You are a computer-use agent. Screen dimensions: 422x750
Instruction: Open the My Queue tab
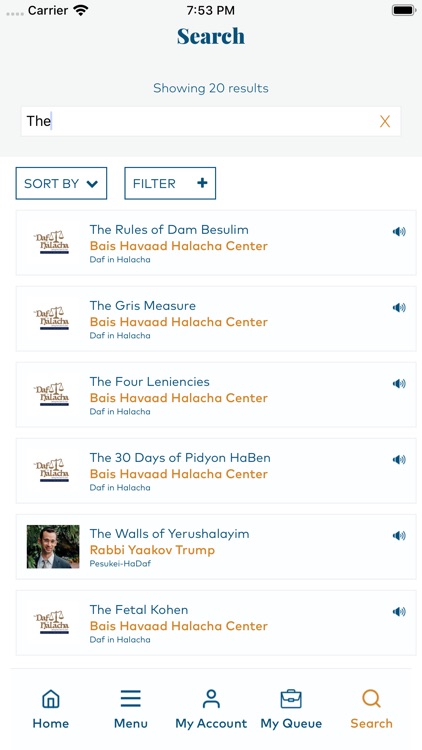[291, 709]
